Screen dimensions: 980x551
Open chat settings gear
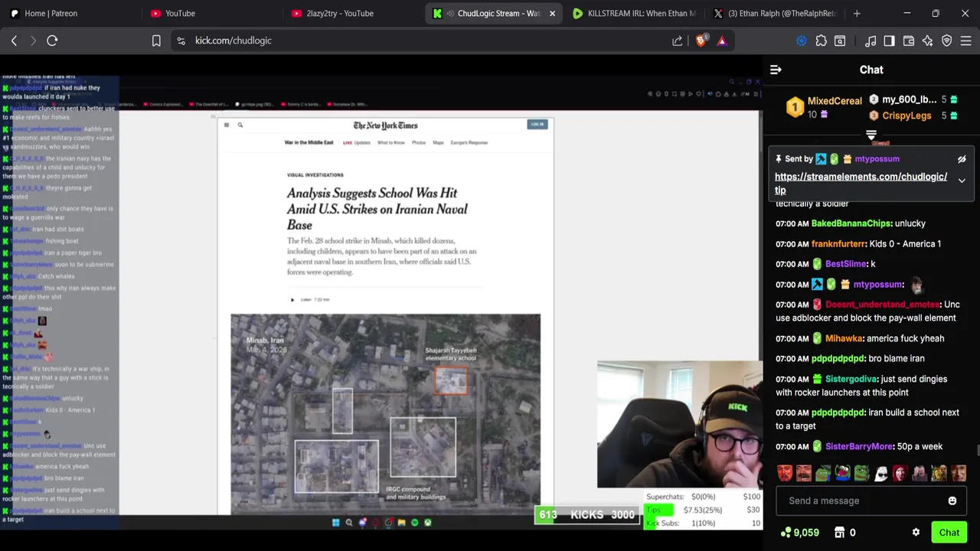pos(916,533)
